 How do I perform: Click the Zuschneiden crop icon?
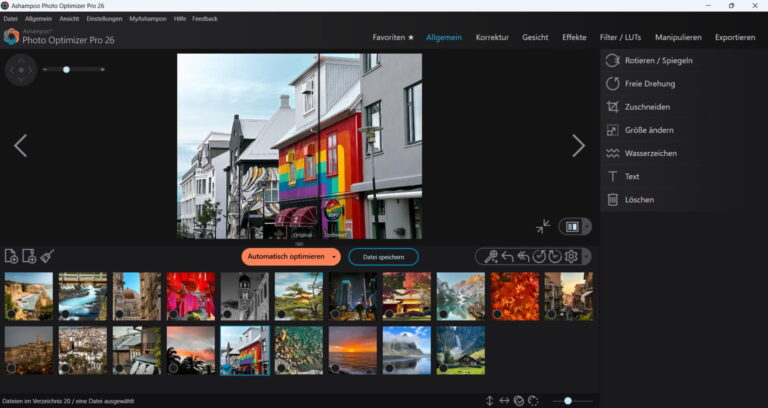tap(612, 107)
